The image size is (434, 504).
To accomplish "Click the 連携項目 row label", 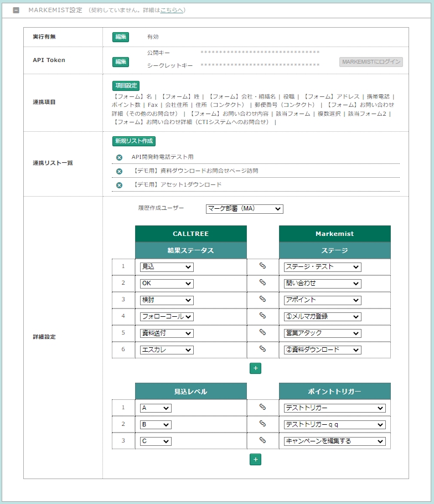I will [x=44, y=102].
